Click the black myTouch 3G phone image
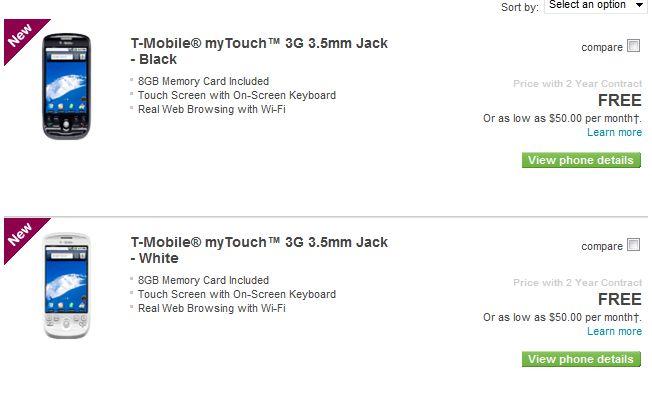 [x=66, y=87]
